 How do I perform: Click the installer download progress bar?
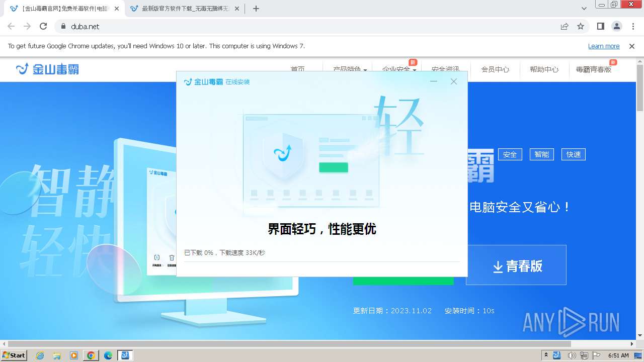tap(322, 261)
